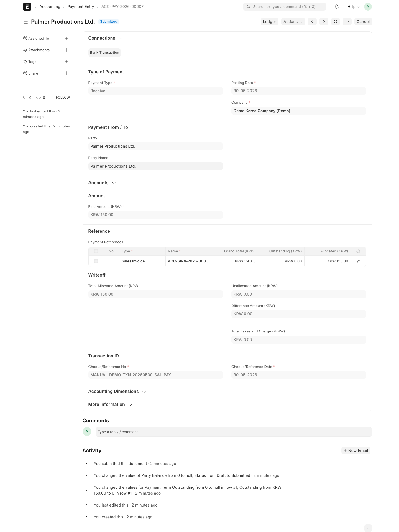This screenshot has width=399, height=532.
Task: Click the Submitted status badge
Action: (x=109, y=22)
